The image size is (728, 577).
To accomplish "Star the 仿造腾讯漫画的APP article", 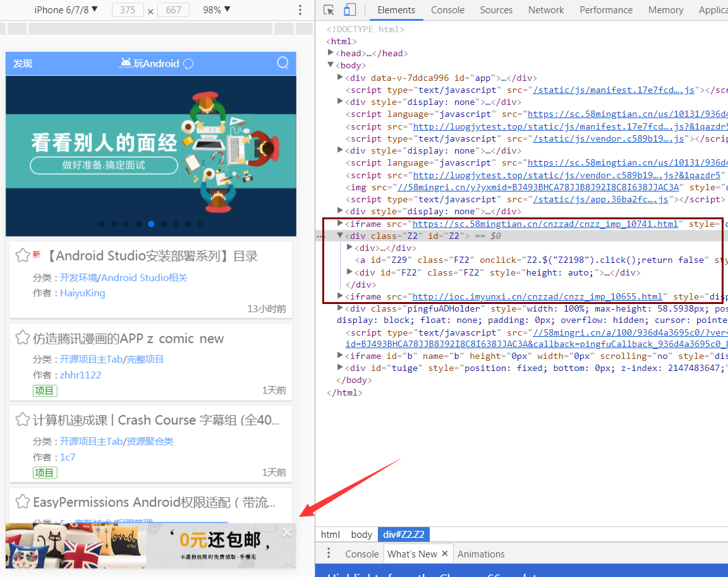I will pos(22,337).
